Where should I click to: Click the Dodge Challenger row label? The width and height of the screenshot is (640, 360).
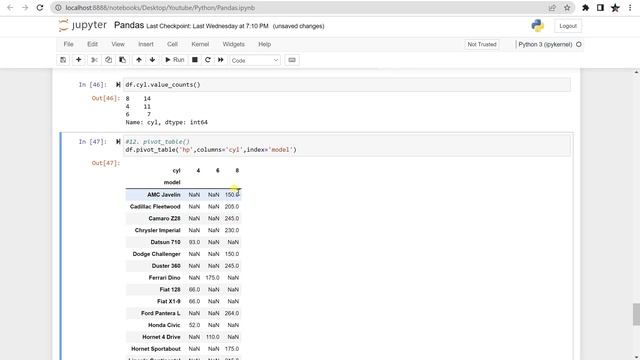tap(156, 254)
